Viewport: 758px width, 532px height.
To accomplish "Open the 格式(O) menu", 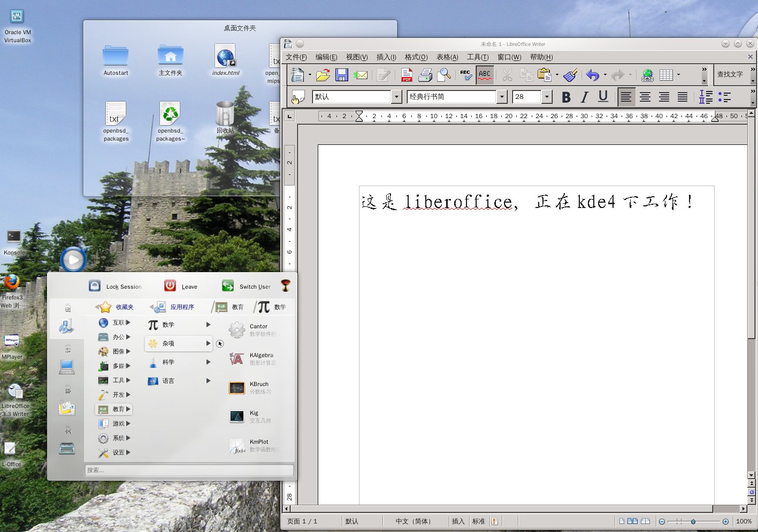I will (x=416, y=57).
